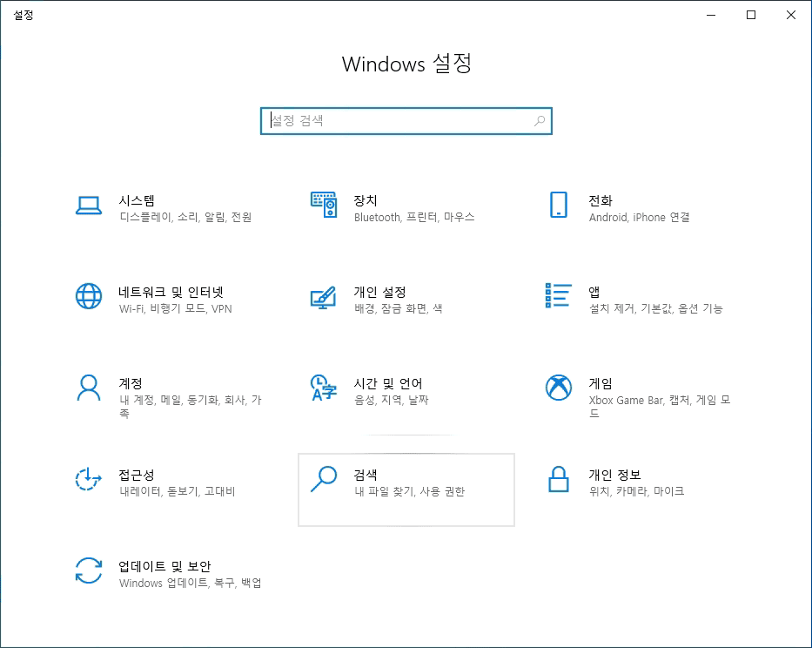Click the text 위치, 카메라, 마이크

coord(637,491)
